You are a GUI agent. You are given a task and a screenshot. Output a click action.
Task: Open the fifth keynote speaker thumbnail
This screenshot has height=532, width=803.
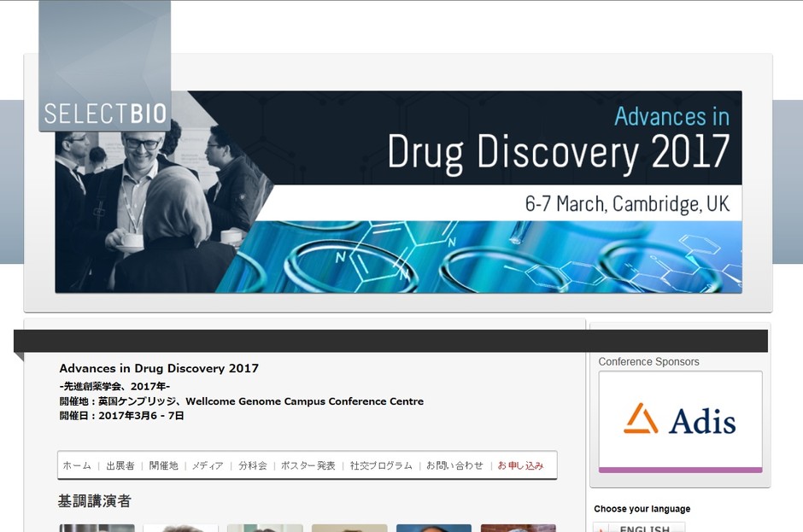click(434, 528)
